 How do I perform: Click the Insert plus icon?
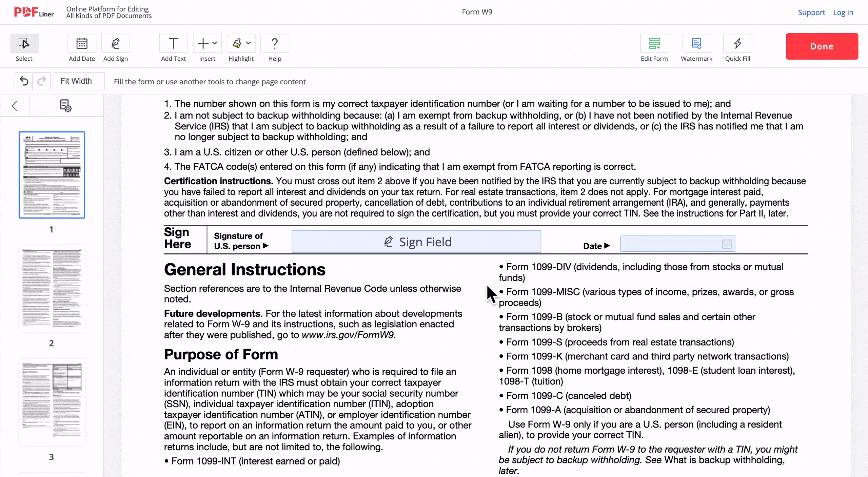click(203, 43)
